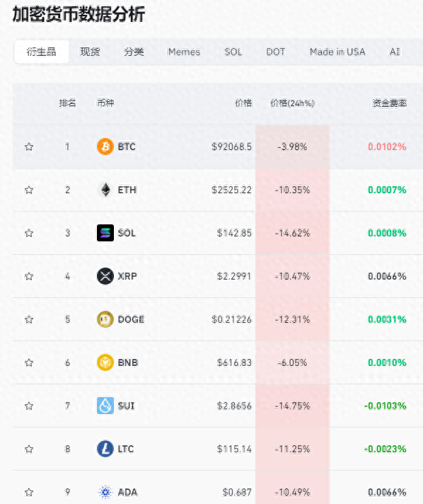The image size is (423, 504).
Task: Sort by 价格(24h%) column header
Action: (292, 103)
